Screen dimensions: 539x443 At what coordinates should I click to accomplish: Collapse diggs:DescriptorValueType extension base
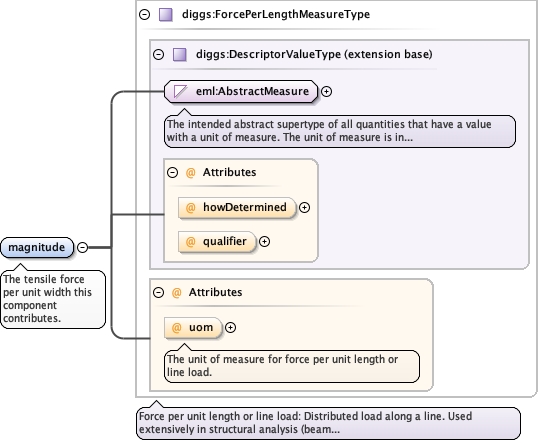[158, 54]
